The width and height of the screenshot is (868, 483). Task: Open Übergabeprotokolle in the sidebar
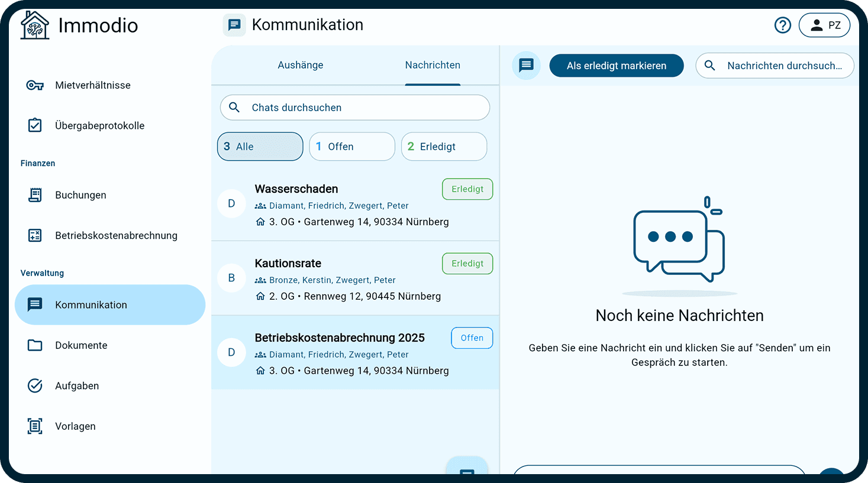pos(110,125)
